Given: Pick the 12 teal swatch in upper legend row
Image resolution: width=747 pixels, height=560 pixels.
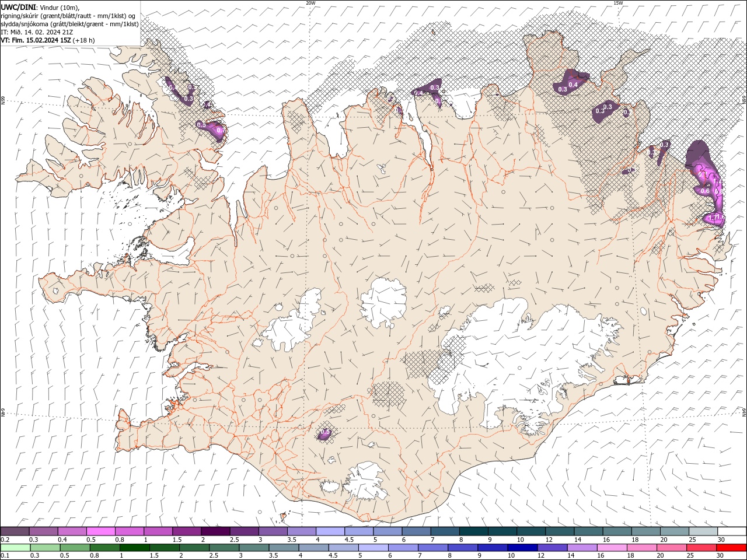Looking at the screenshot, I should 559,531.
